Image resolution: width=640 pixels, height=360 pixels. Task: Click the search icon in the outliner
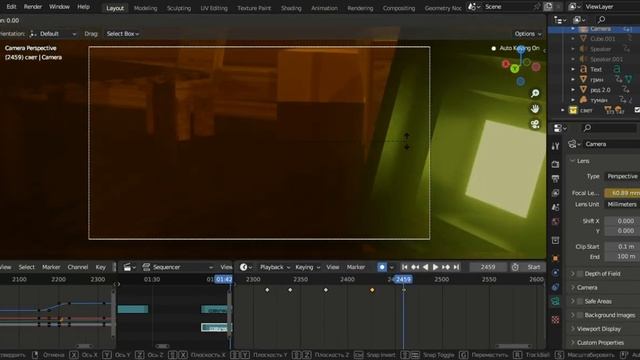[x=601, y=20]
